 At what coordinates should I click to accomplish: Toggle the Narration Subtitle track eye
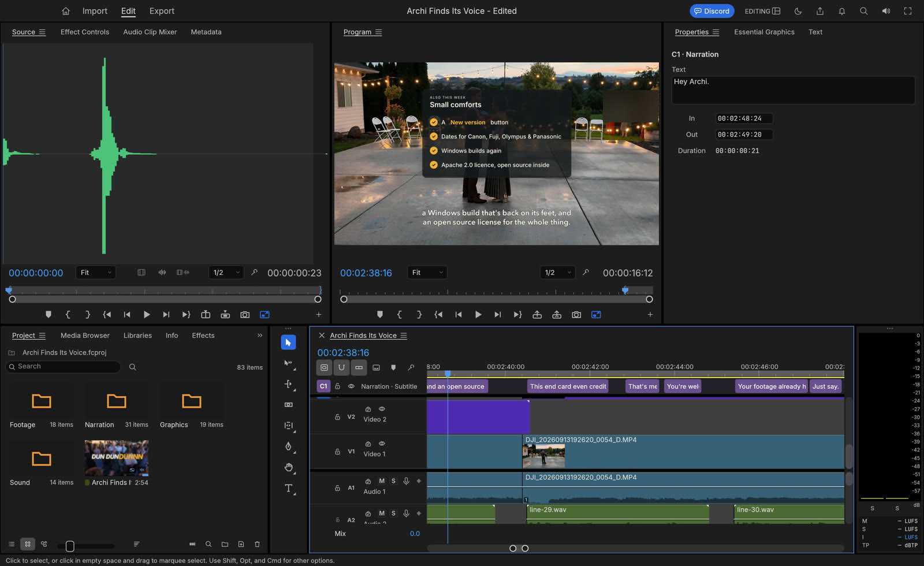click(x=351, y=386)
